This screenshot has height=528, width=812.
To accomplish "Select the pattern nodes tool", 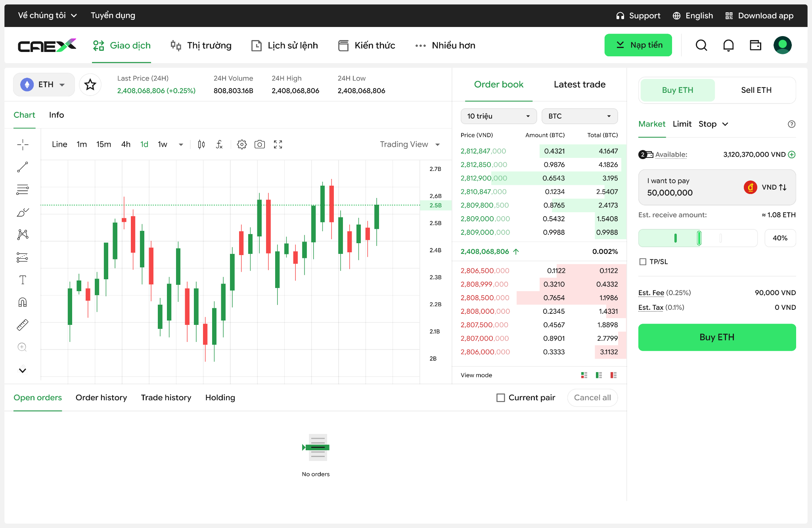I will 23,234.
